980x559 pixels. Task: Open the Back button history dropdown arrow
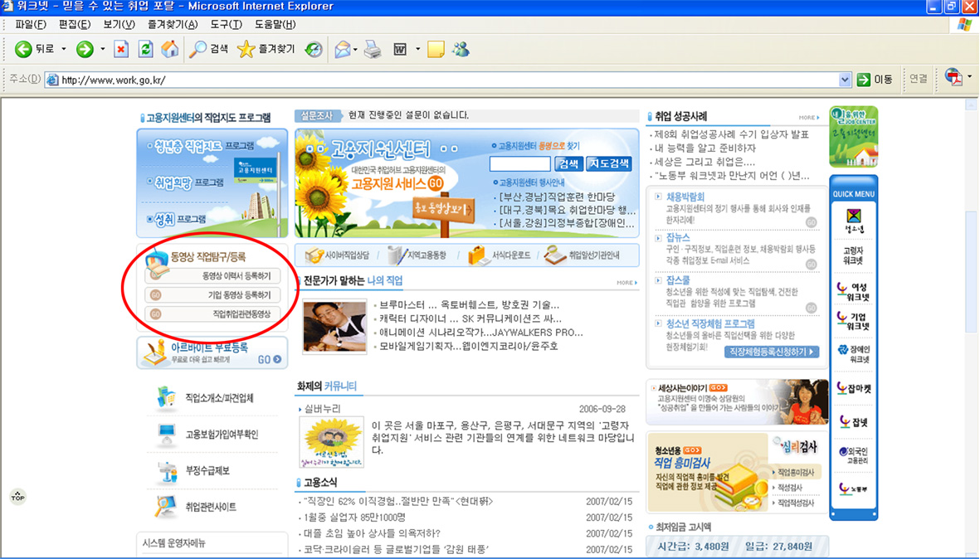tap(64, 50)
